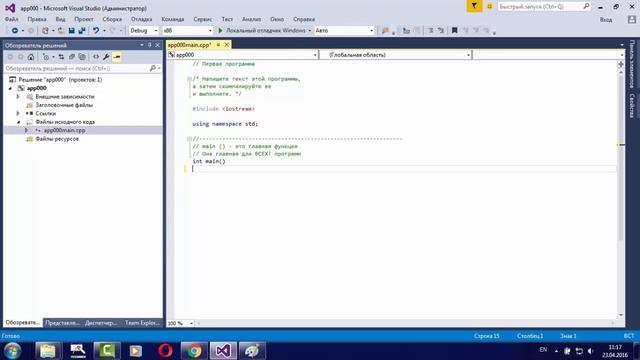Click the Increase Indent toolbar icon

tap(441, 31)
